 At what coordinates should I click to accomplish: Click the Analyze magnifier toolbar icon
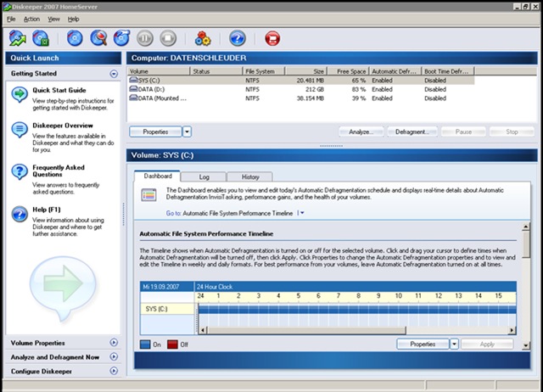pos(98,38)
